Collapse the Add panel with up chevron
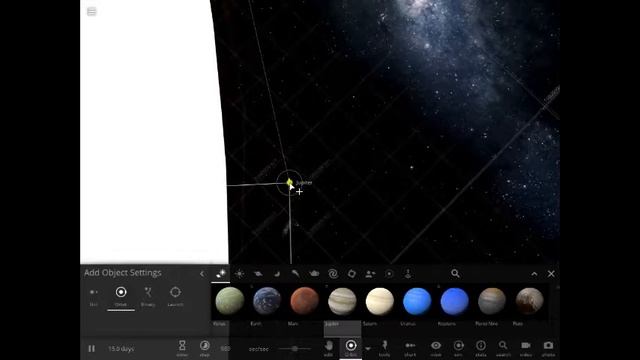640x360 pixels. (x=534, y=274)
